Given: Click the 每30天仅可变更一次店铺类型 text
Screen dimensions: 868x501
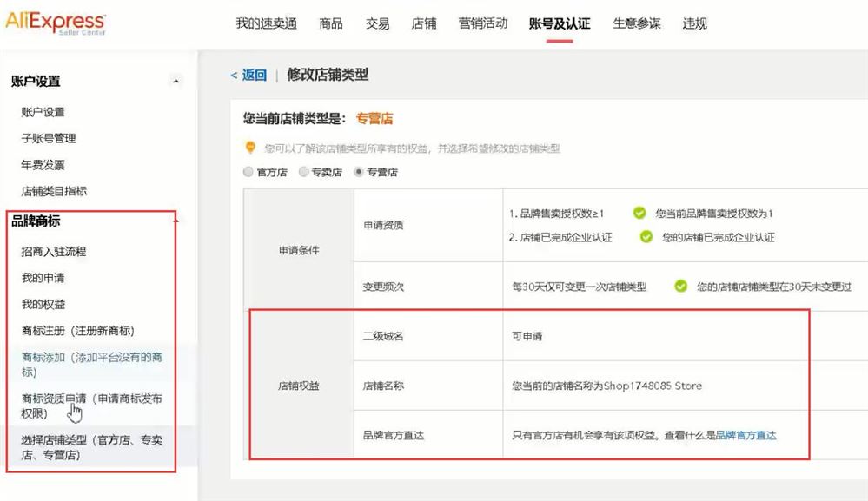Looking at the screenshot, I should point(579,287).
